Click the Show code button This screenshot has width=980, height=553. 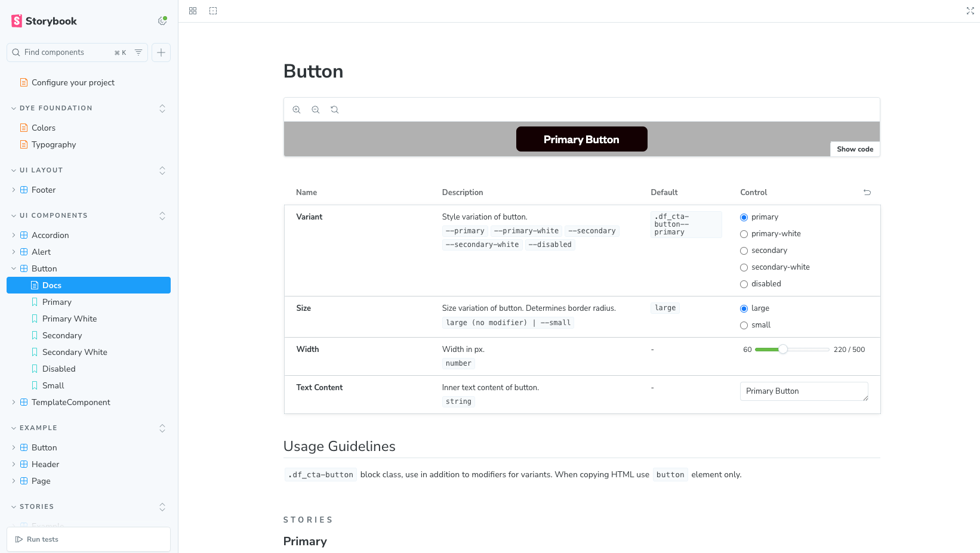click(x=855, y=149)
